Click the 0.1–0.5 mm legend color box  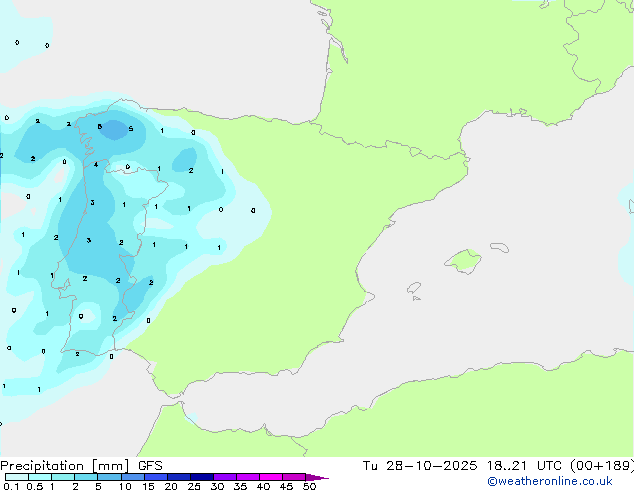(17, 477)
